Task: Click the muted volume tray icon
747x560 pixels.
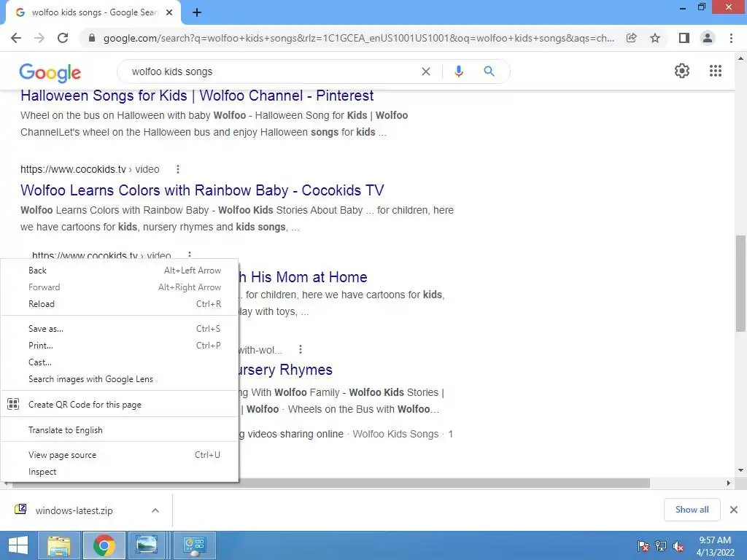Action: click(x=678, y=546)
